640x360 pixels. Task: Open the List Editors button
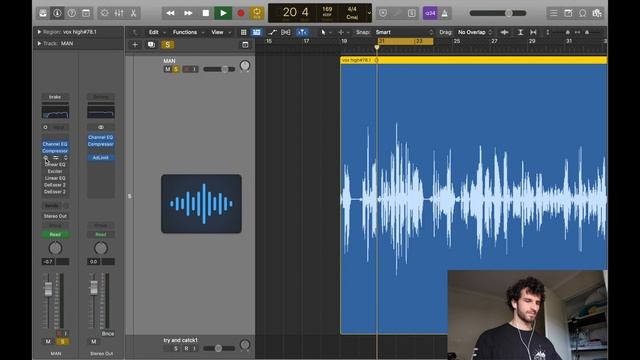[553, 13]
